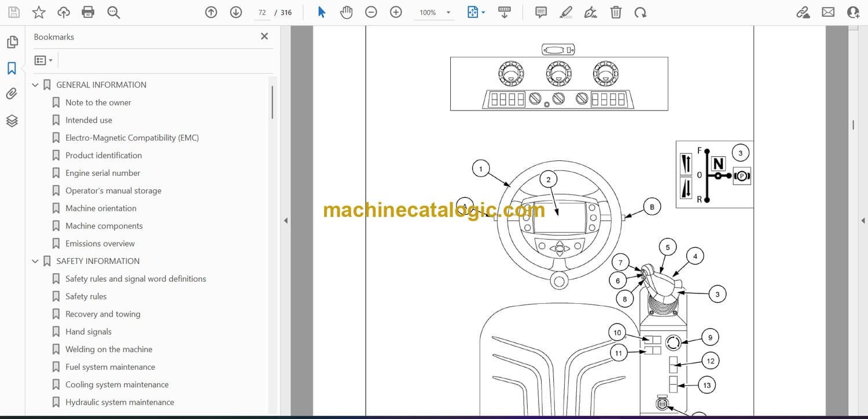Star this file as a favorite

[x=38, y=12]
